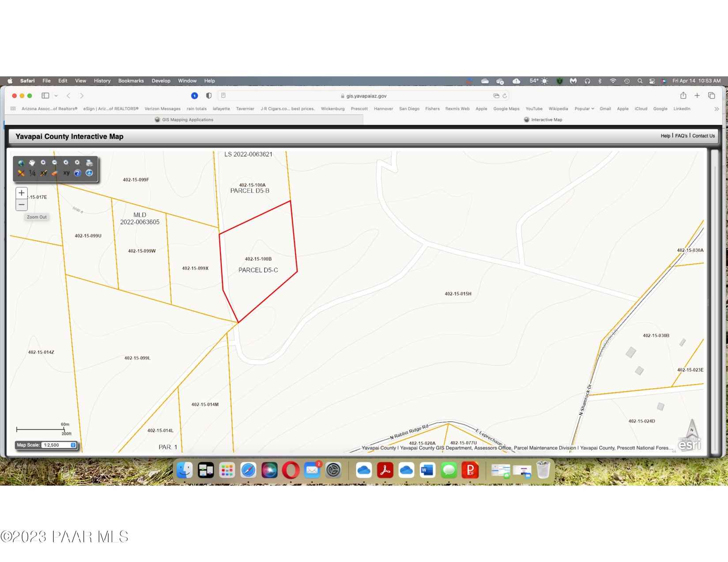Open the browser tab overview chevron

click(x=56, y=95)
